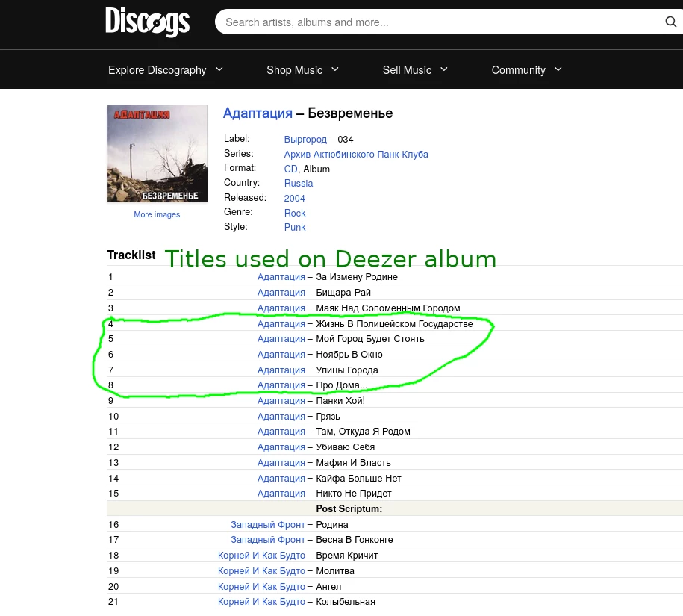Select the track title Весна В Гонконге
Image resolution: width=683 pixels, height=616 pixels.
[x=354, y=540]
